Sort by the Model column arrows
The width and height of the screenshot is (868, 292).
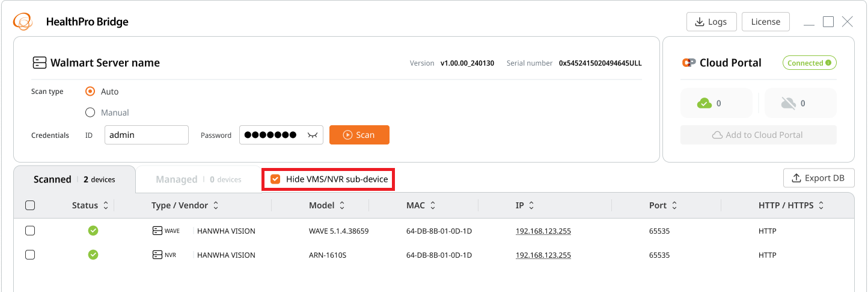[x=342, y=205]
